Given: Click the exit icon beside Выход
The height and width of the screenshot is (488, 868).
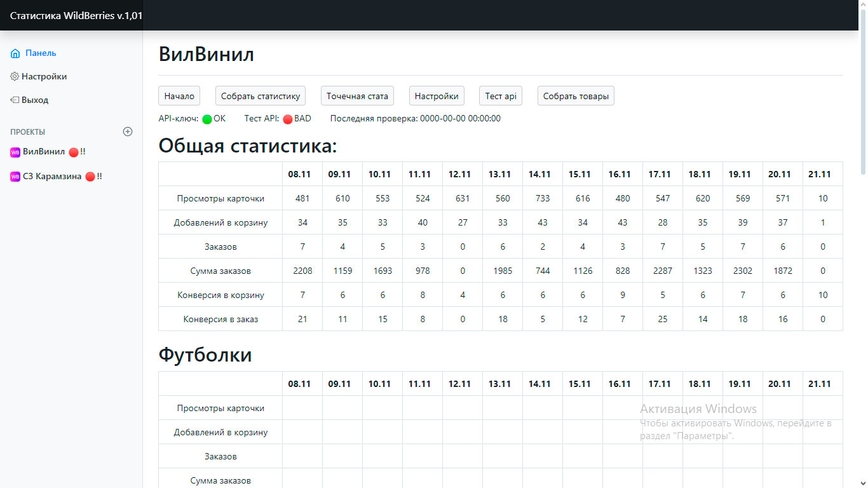Looking at the screenshot, I should click(x=15, y=100).
